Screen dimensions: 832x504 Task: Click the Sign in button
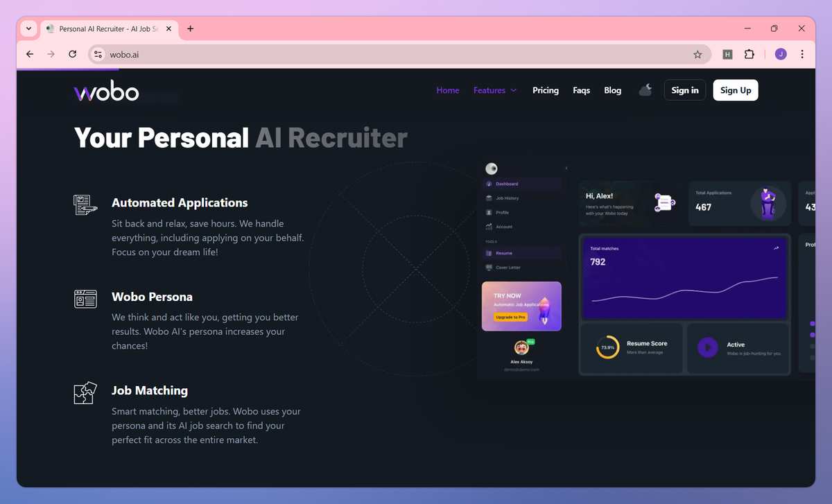pos(685,90)
